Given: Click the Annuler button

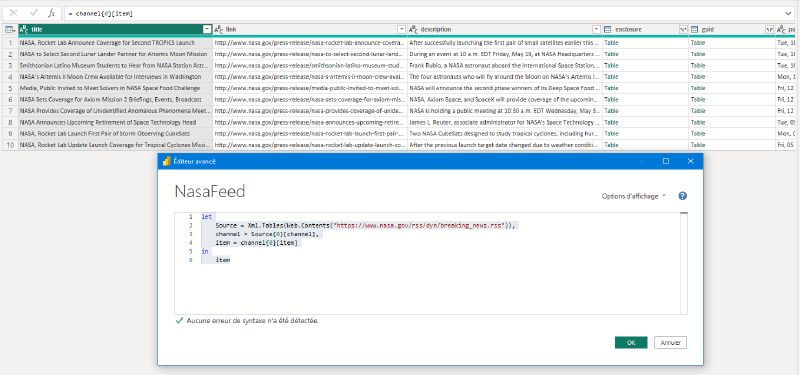Looking at the screenshot, I should tap(670, 342).
